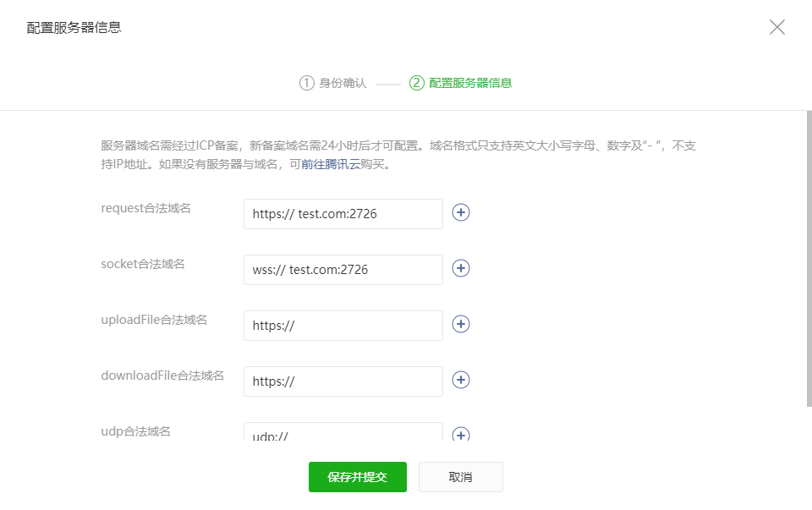Add another request合法域名 entry with plus icon
This screenshot has height=510, width=812.
coord(461,212)
